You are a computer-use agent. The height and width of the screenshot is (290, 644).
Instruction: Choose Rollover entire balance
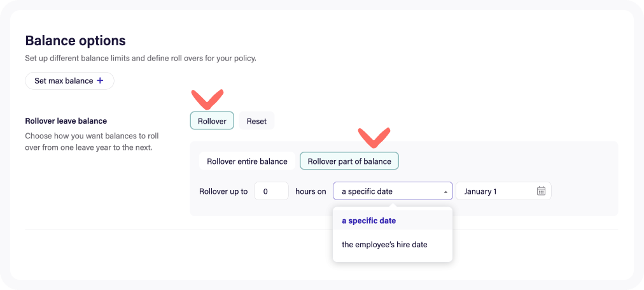tap(248, 161)
